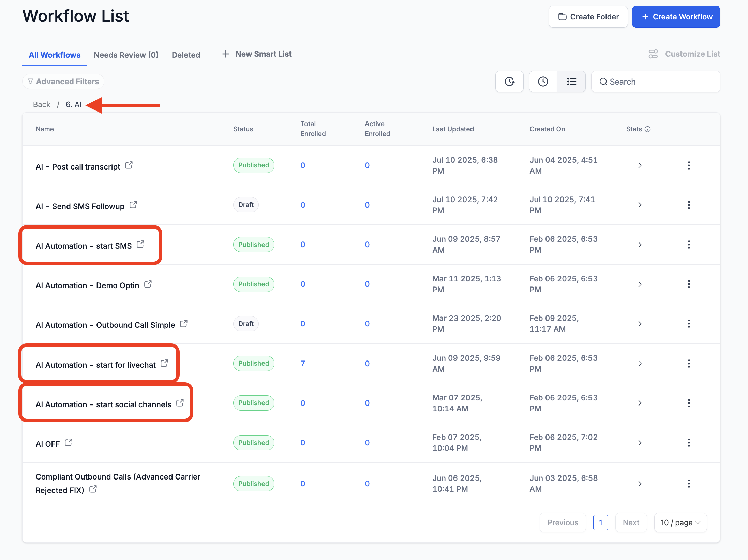The width and height of the screenshot is (748, 560).
Task: Open external link icon for start social channels
Action: point(180,403)
